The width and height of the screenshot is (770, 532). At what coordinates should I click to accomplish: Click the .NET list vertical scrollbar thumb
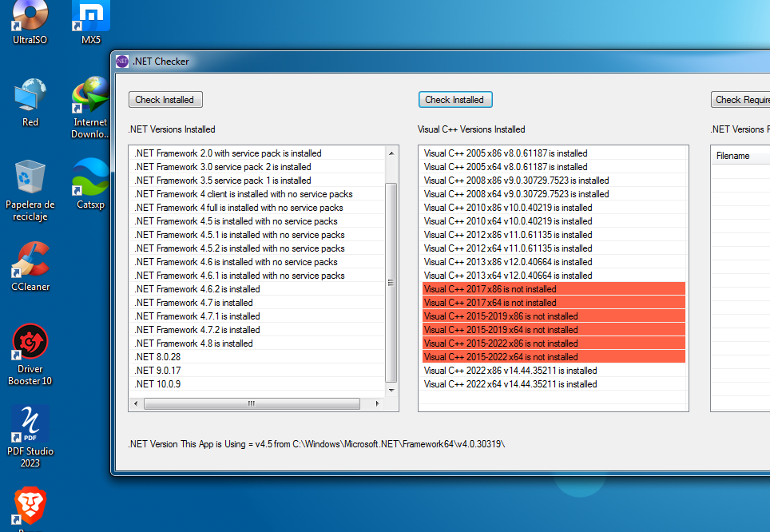[391, 283]
